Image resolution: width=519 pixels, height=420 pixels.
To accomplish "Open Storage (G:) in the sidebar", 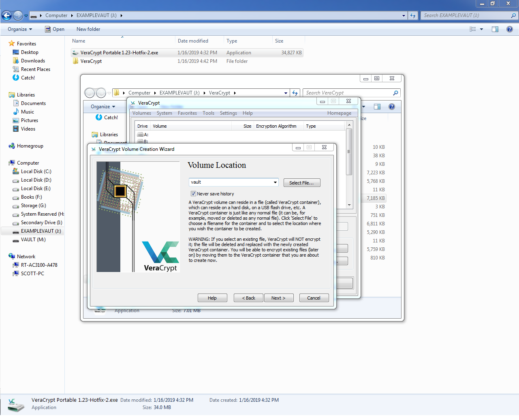I will (x=29, y=206).
